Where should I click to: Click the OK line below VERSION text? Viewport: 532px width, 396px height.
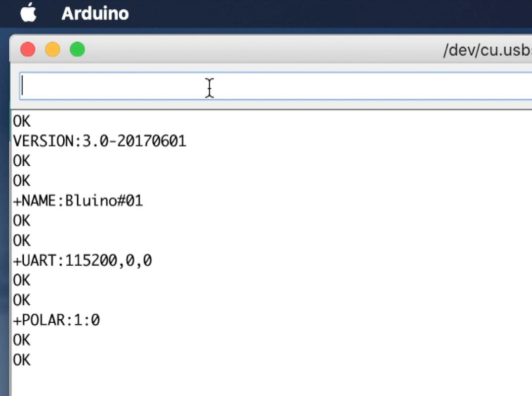pos(22,160)
